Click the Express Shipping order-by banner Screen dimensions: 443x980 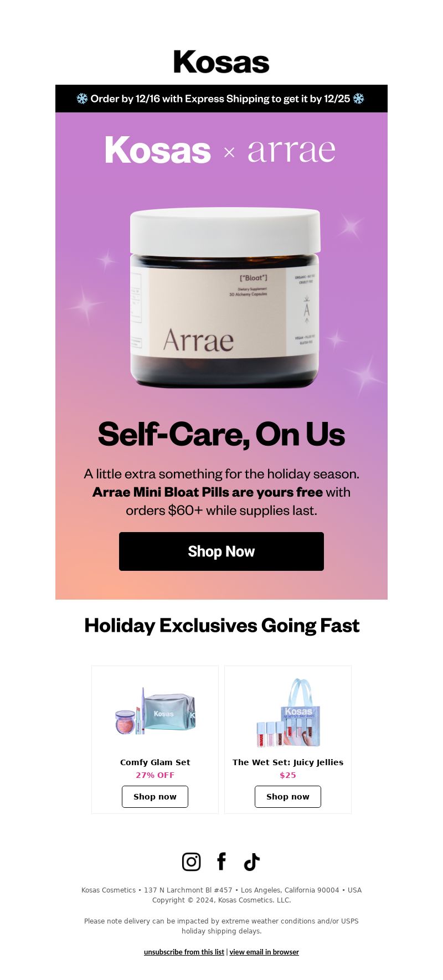pyautogui.click(x=221, y=99)
